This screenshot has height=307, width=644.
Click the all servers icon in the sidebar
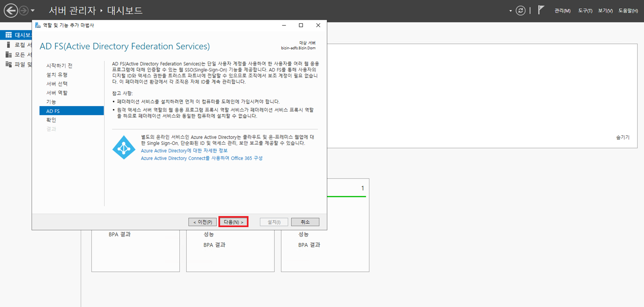pyautogui.click(x=9, y=55)
